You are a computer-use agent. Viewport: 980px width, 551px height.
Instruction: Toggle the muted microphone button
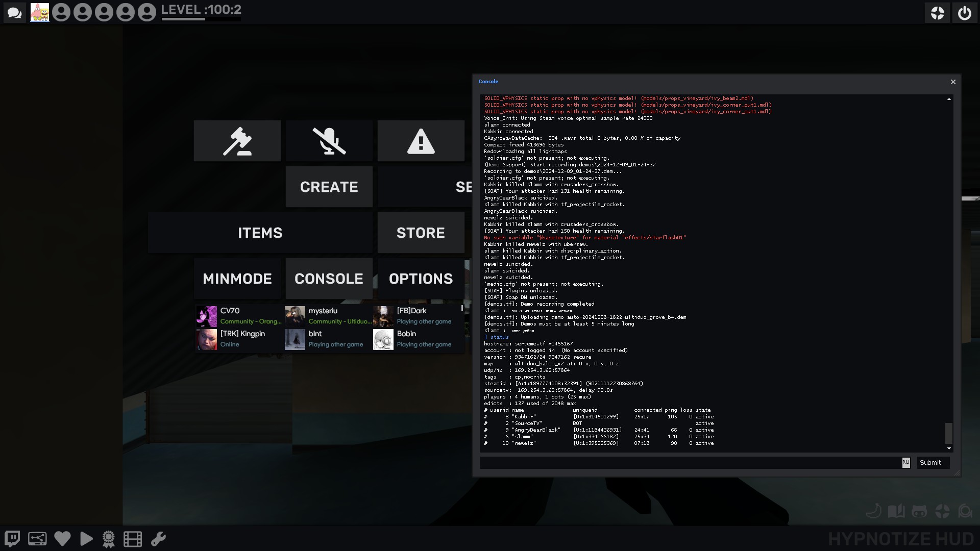(x=329, y=141)
